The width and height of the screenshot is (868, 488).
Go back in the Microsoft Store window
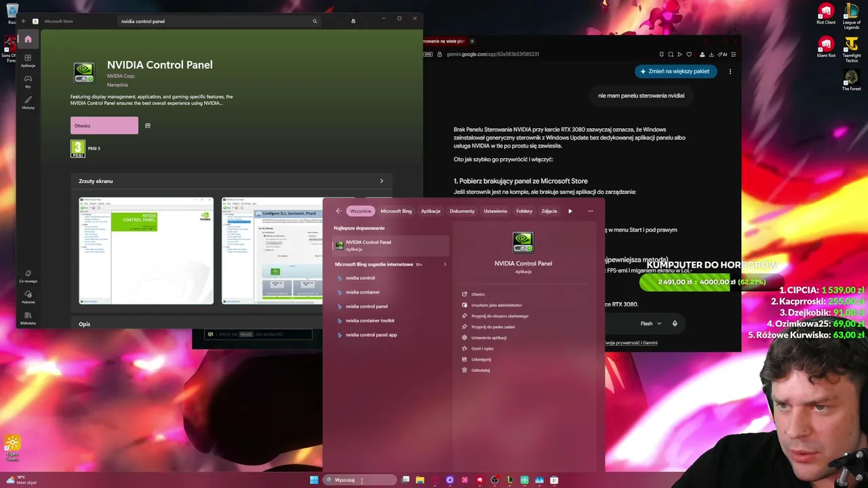[x=24, y=21]
